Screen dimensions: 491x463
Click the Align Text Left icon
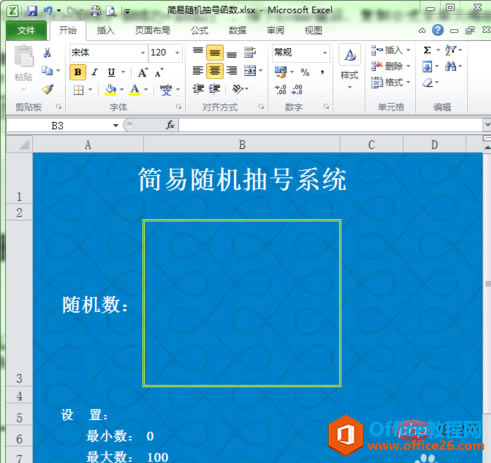(x=198, y=71)
